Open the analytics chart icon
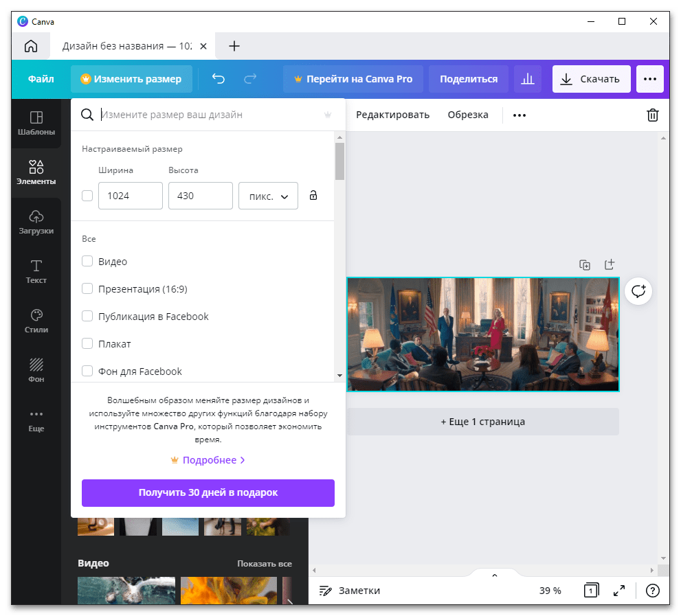 coord(527,79)
